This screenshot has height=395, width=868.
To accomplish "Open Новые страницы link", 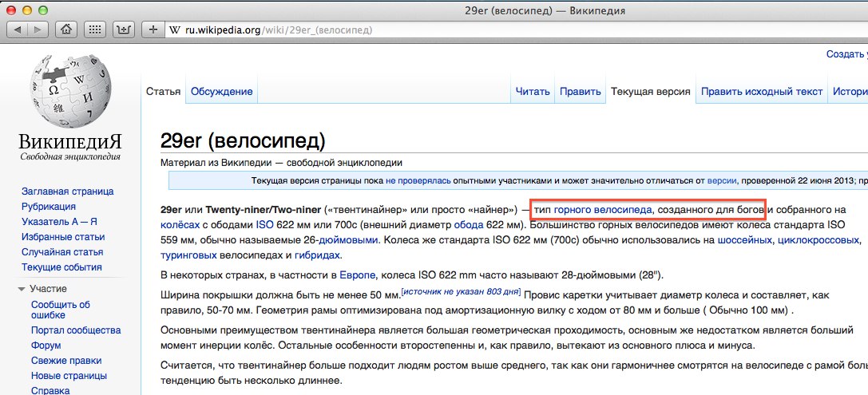I will (x=69, y=376).
